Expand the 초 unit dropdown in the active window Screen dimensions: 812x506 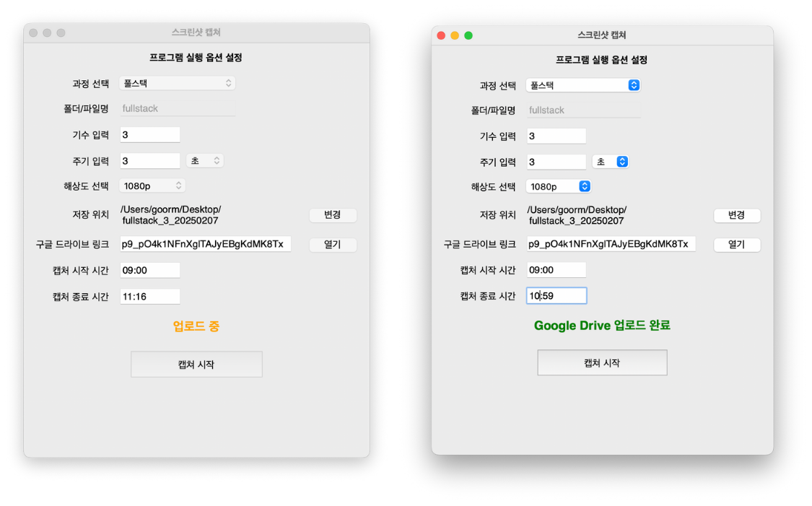click(610, 162)
